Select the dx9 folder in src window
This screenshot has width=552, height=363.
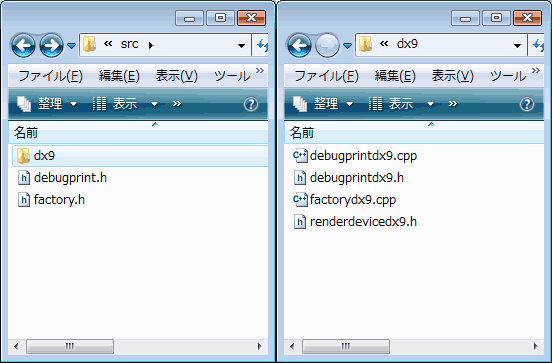point(140,156)
